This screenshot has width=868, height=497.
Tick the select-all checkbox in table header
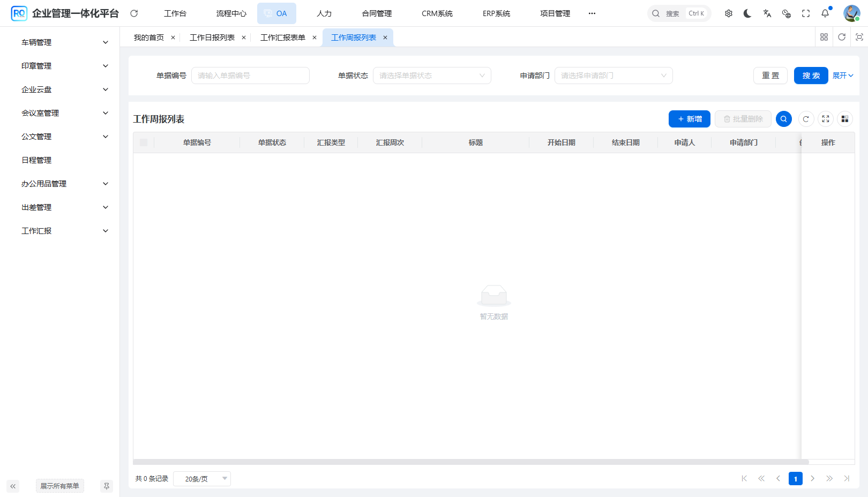pos(144,142)
